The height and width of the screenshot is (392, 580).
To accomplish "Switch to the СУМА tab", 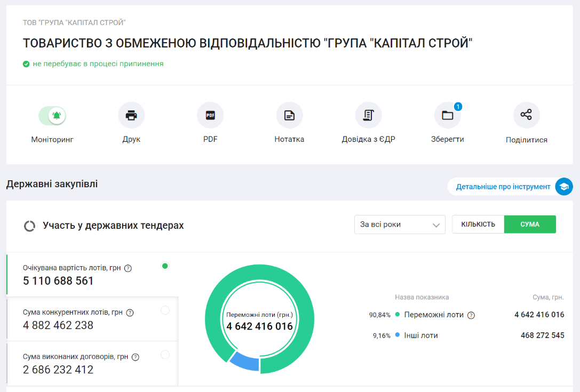I will point(530,225).
